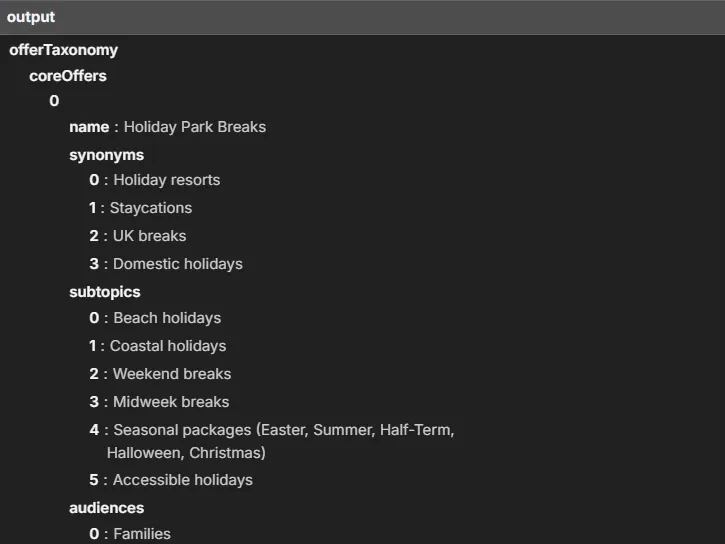Click the name key label
725x544 pixels.
tap(89, 127)
